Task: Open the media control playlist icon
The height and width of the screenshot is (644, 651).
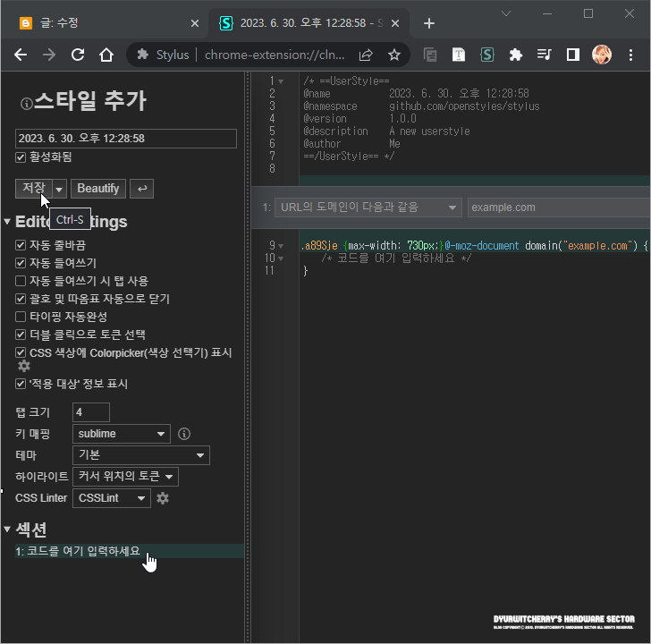Action: click(x=545, y=55)
